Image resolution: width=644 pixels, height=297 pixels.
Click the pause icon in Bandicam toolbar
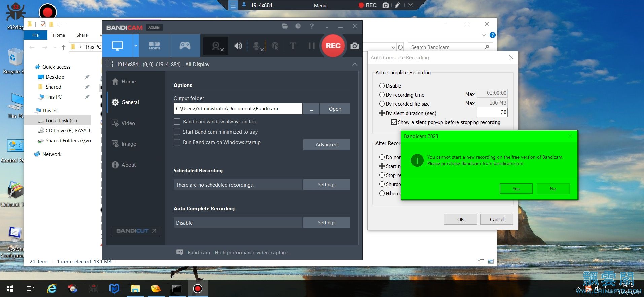[311, 46]
